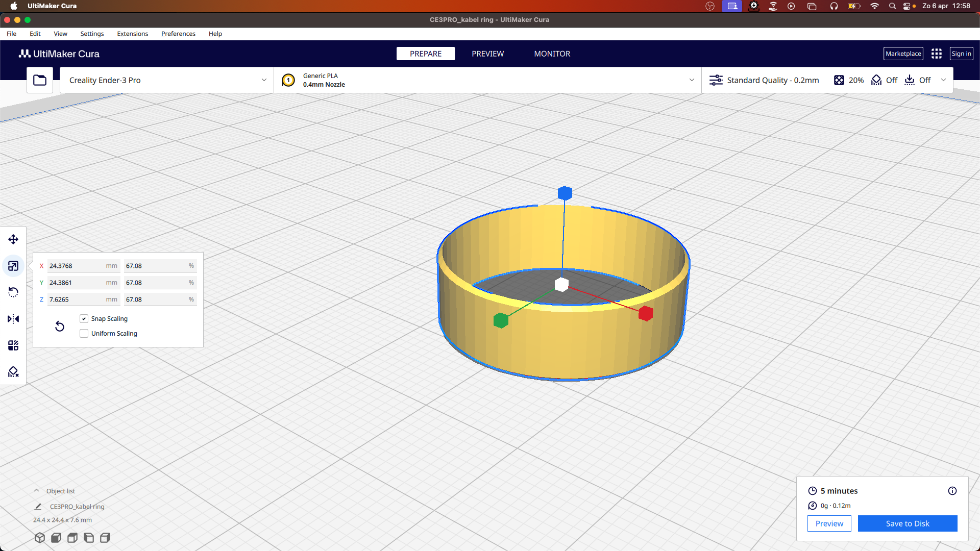Click the infill 20% icon
The image size is (980, 551).
tap(839, 80)
